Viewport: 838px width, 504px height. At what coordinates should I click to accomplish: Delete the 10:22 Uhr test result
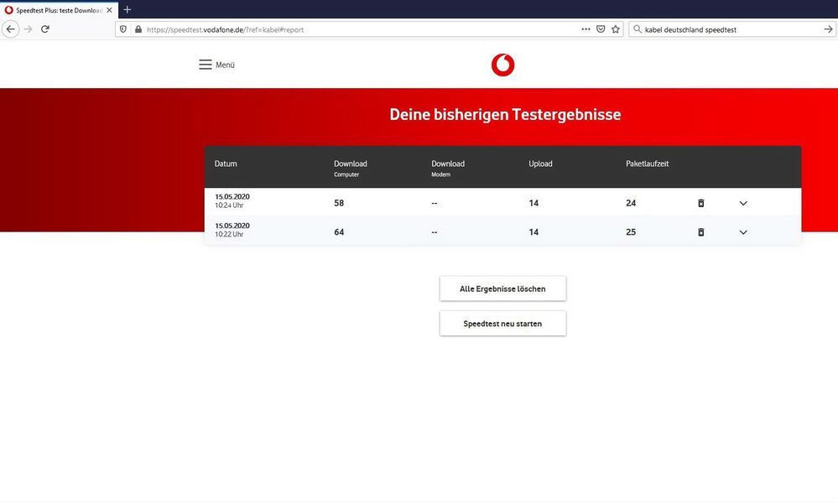(700, 231)
